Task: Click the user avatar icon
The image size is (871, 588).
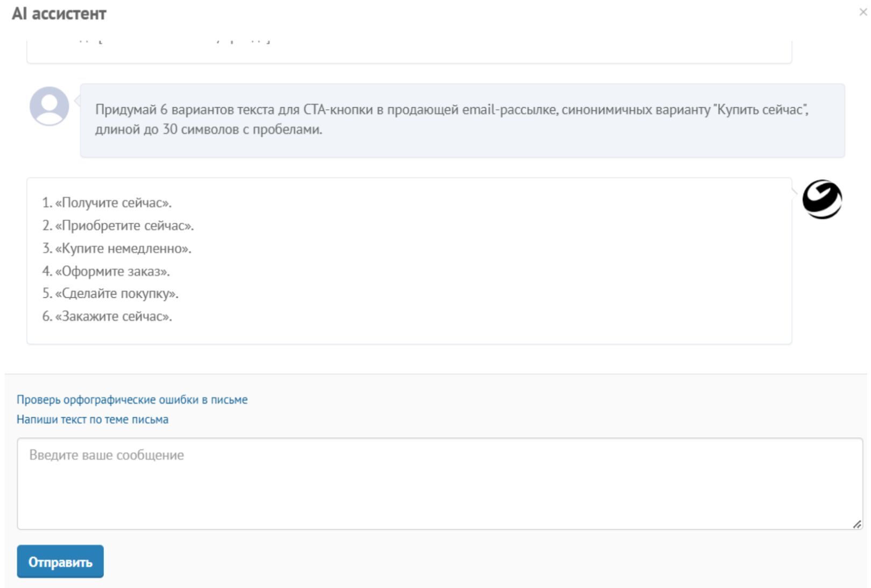Action: pyautogui.click(x=49, y=106)
